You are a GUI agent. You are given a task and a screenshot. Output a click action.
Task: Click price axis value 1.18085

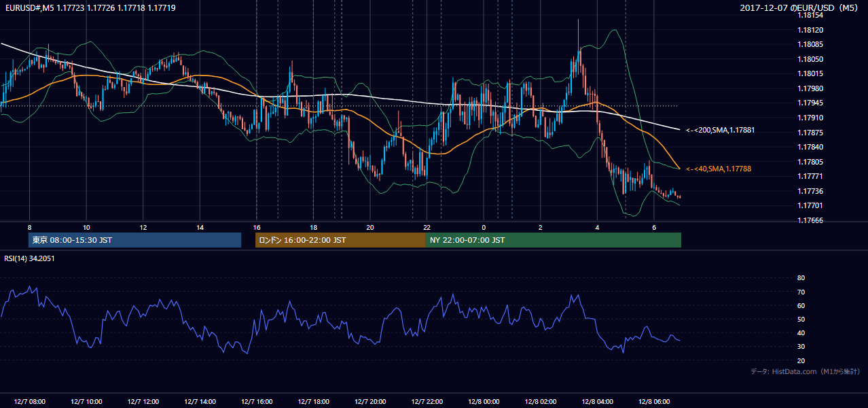[810, 45]
